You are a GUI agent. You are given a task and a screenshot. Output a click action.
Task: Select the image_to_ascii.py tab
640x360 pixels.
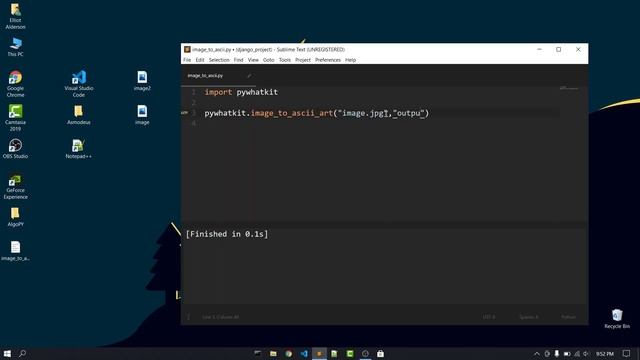coord(205,76)
